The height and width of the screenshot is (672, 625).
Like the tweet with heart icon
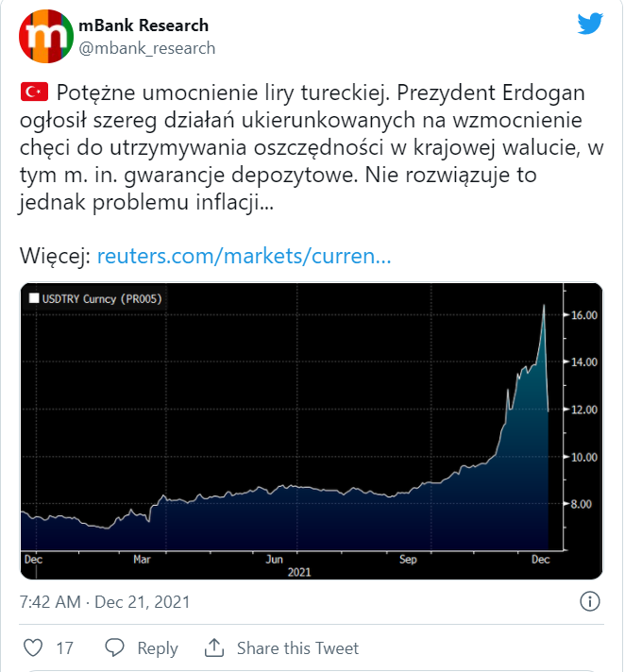pyautogui.click(x=32, y=648)
